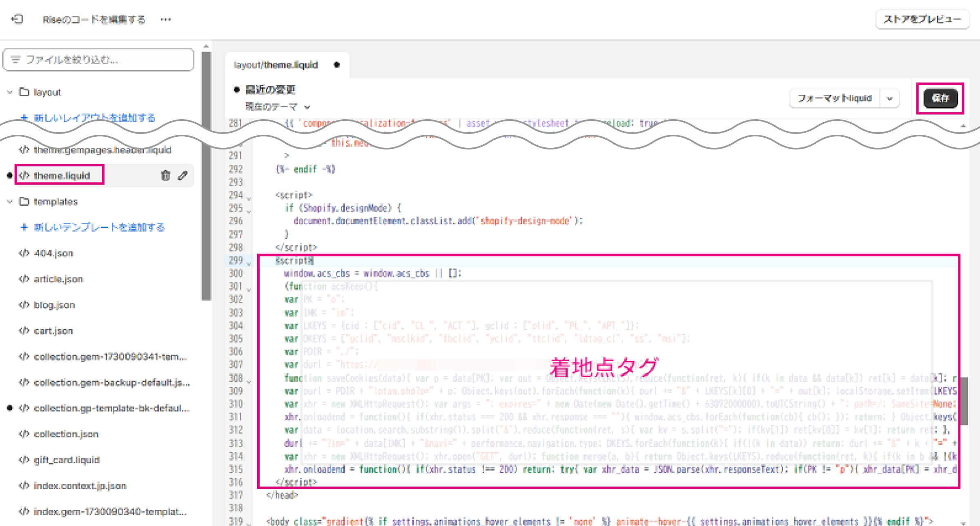
Task: Delete theme.liquid with the trash icon
Action: pyautogui.click(x=165, y=176)
